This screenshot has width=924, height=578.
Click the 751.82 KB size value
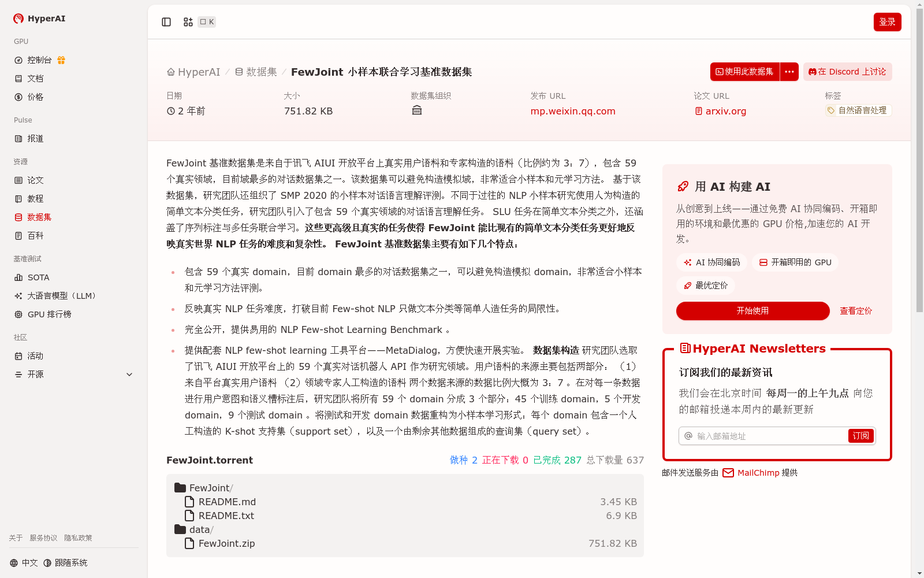308,111
